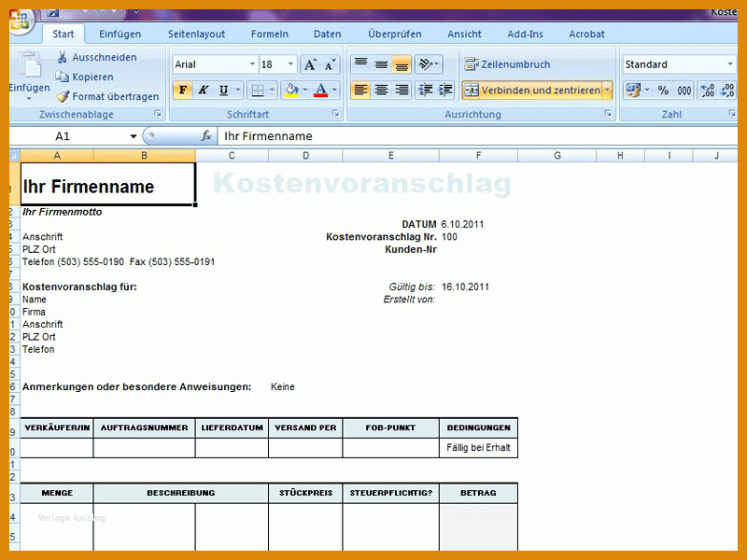Open the Add-Ins tab
Screen dimensions: 747x560
(525, 35)
